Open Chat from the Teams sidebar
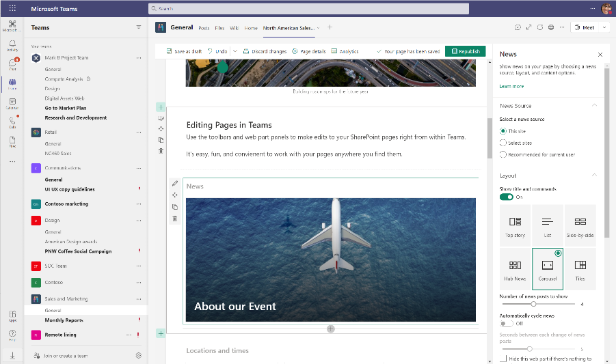 click(12, 64)
